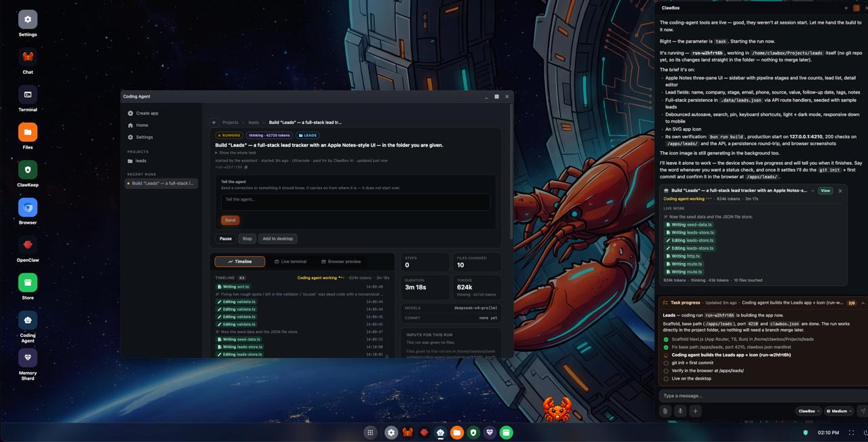Toggle Verify in the browser task circle
The width and height of the screenshot is (868, 442).
[x=666, y=371]
